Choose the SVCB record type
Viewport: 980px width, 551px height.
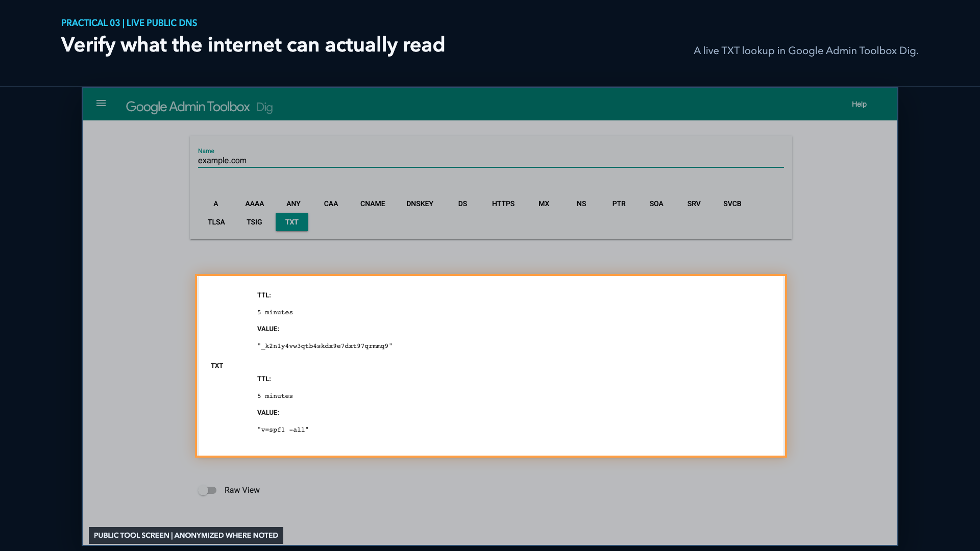tap(732, 204)
